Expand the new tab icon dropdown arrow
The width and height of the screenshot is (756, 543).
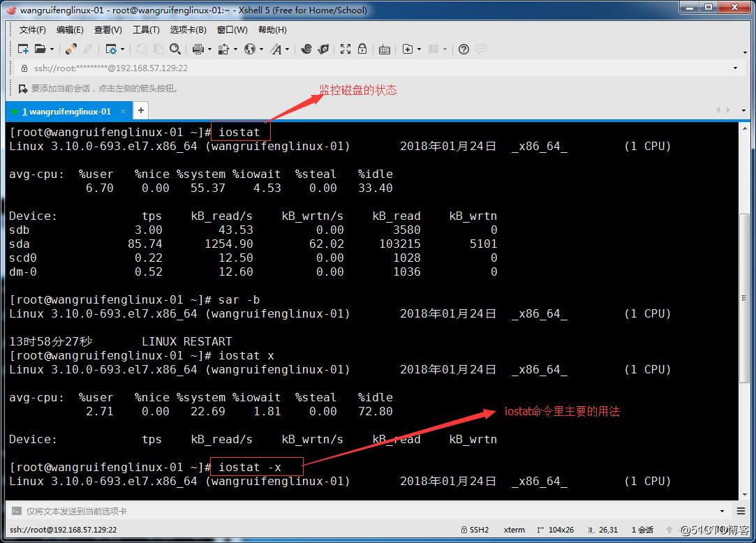point(419,49)
